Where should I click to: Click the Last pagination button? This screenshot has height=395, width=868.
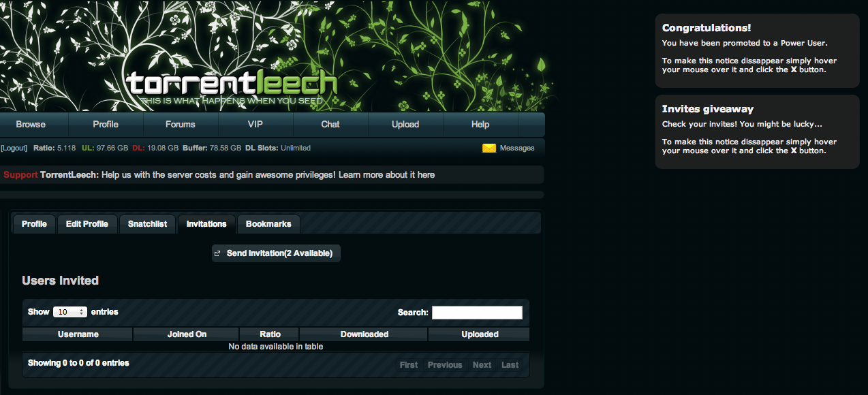pyautogui.click(x=510, y=365)
